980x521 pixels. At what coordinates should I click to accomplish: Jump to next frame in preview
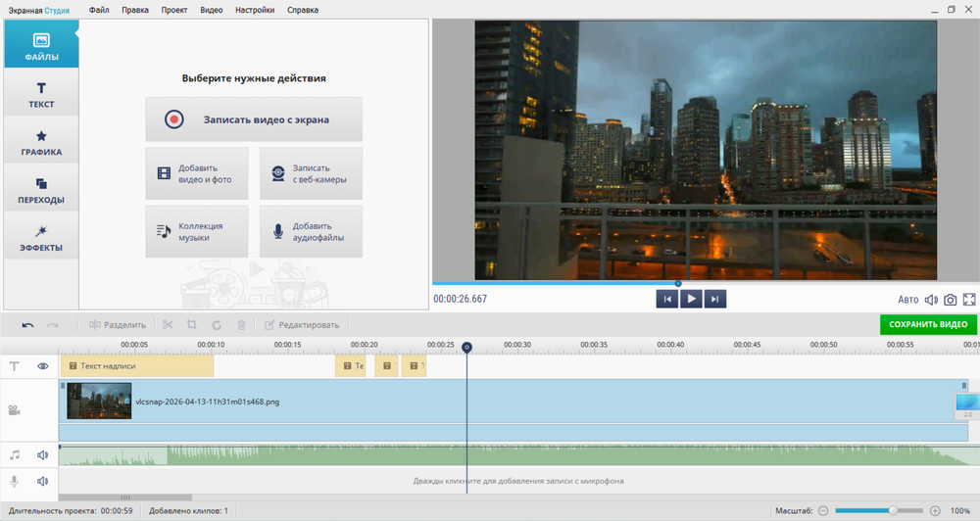click(714, 300)
